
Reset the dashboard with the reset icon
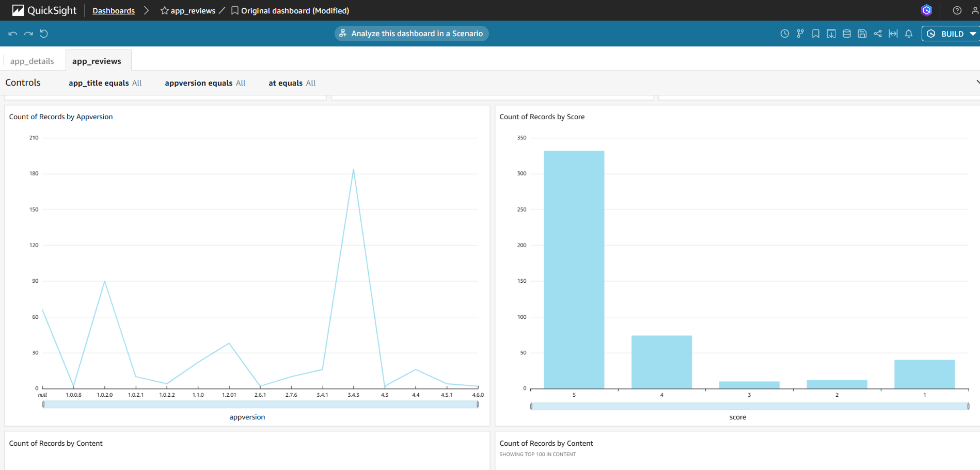44,34
